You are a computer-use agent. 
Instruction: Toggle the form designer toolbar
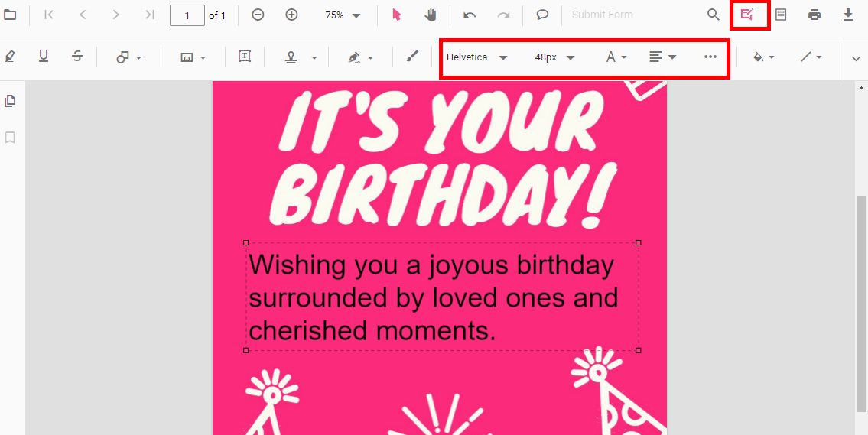pyautogui.click(x=781, y=15)
